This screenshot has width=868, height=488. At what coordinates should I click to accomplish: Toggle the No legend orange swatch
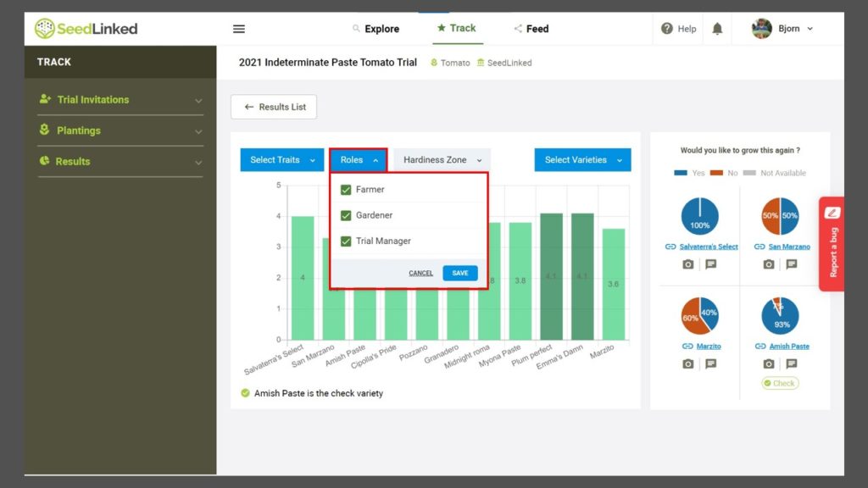tap(716, 173)
